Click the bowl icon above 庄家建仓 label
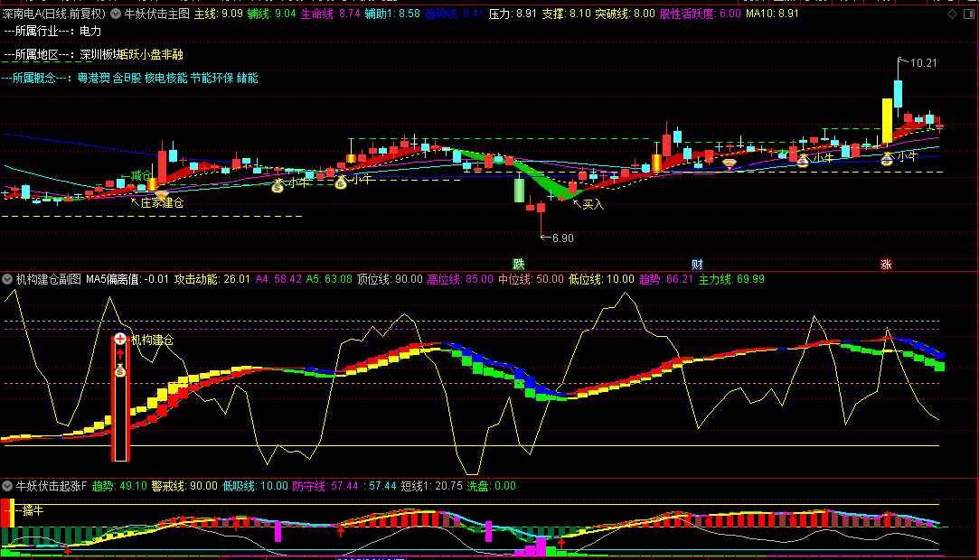 click(x=161, y=193)
